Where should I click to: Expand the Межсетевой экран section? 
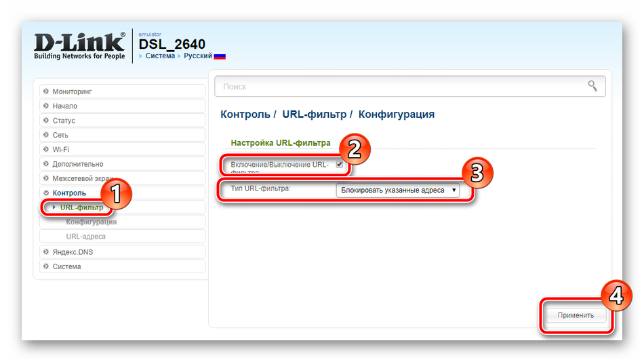point(123,178)
